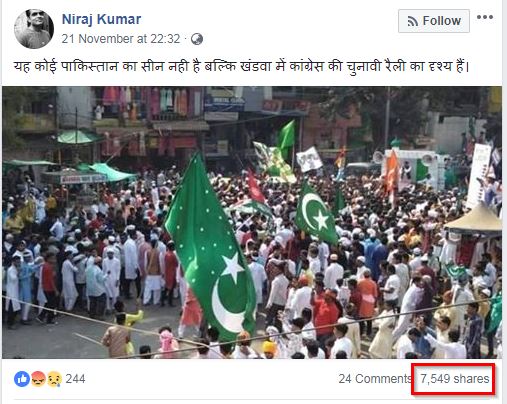
Task: Click the Sad crying reaction emoji icon
Action: (54, 379)
